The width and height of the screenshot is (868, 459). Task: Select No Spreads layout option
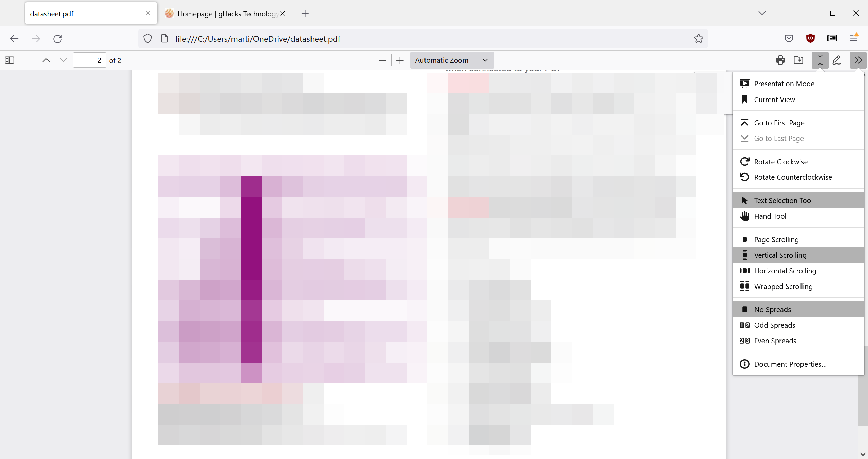pos(773,309)
